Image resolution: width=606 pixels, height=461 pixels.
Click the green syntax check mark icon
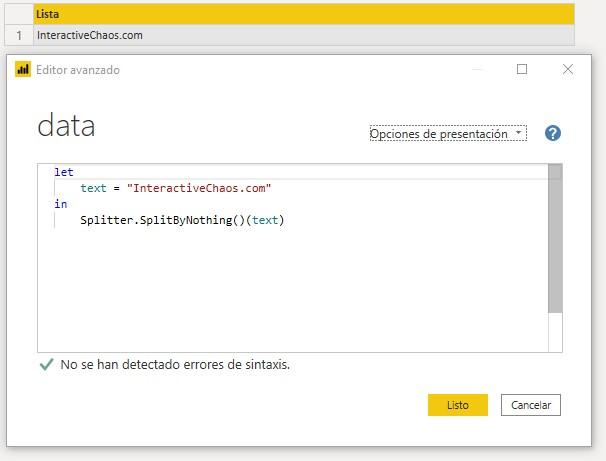coord(46,365)
